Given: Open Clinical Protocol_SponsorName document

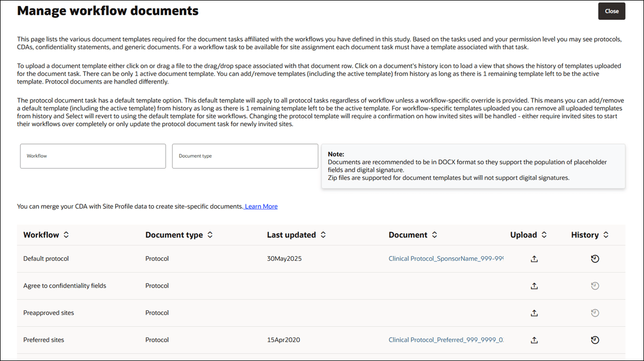Looking at the screenshot, I should [446, 258].
